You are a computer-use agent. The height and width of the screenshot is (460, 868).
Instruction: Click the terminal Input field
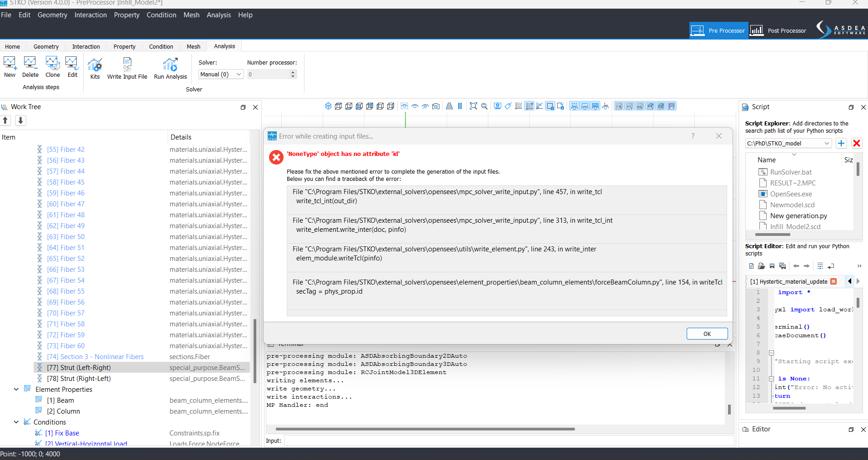[x=509, y=440]
